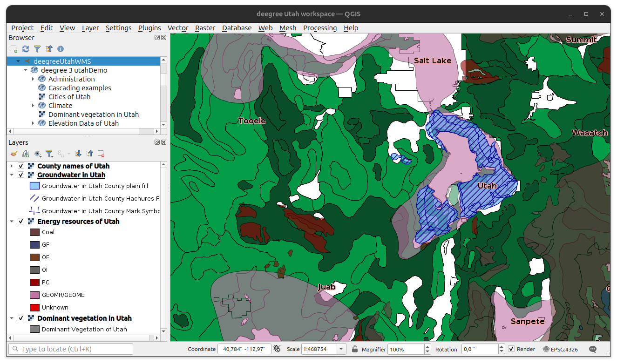617x364 pixels.
Task: Open the Scale dropdown in status bar
Action: (341, 349)
